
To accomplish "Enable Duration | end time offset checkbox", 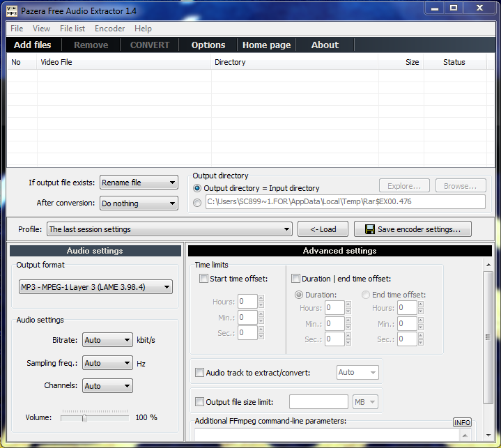I will [x=295, y=279].
